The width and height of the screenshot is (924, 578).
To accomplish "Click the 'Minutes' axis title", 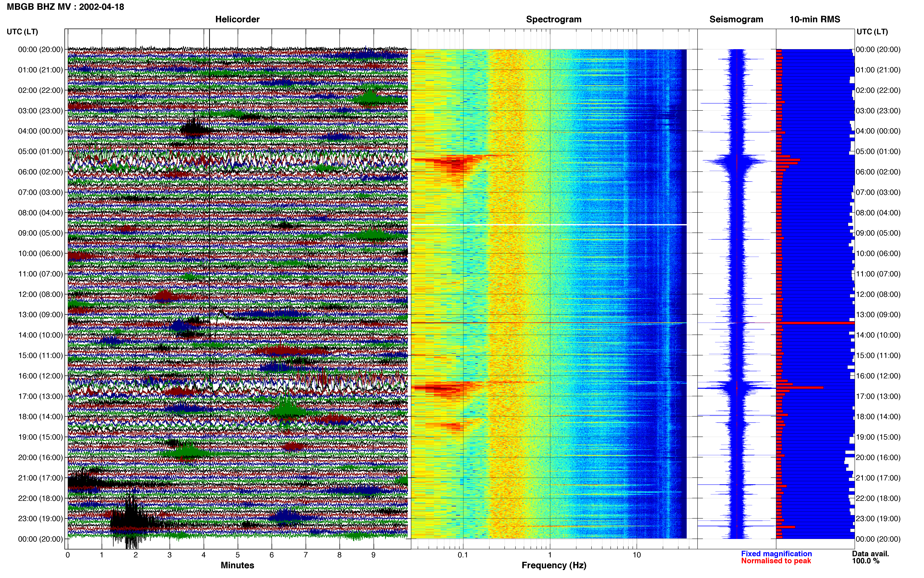I will [x=237, y=565].
